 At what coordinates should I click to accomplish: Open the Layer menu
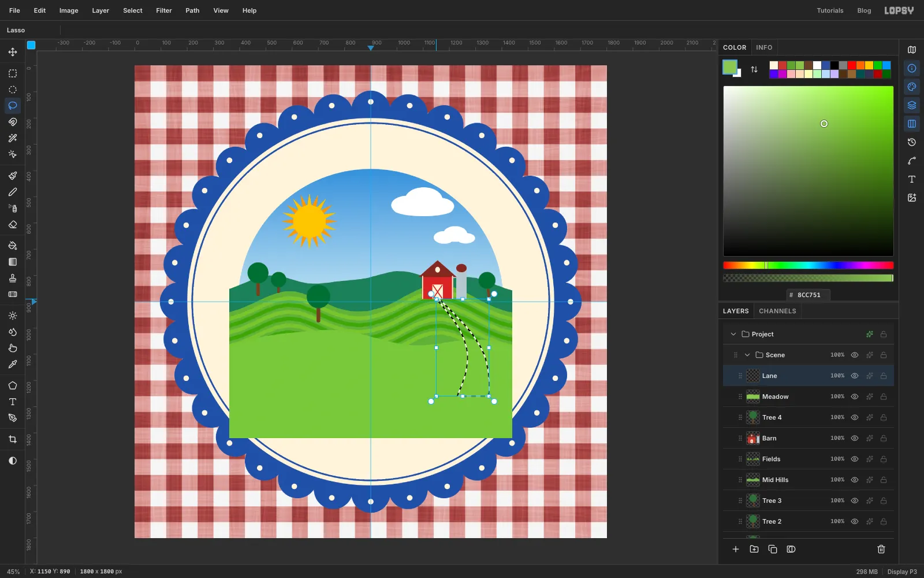100,10
